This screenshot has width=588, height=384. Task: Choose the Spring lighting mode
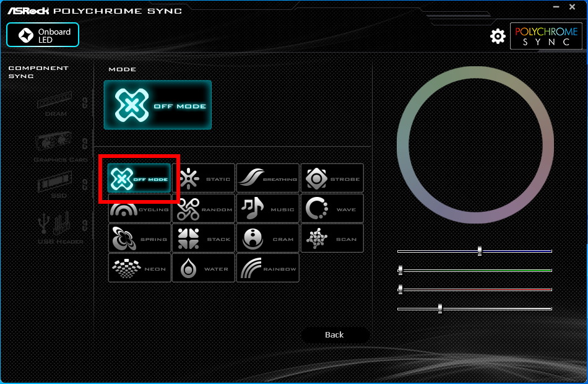pyautogui.click(x=139, y=238)
